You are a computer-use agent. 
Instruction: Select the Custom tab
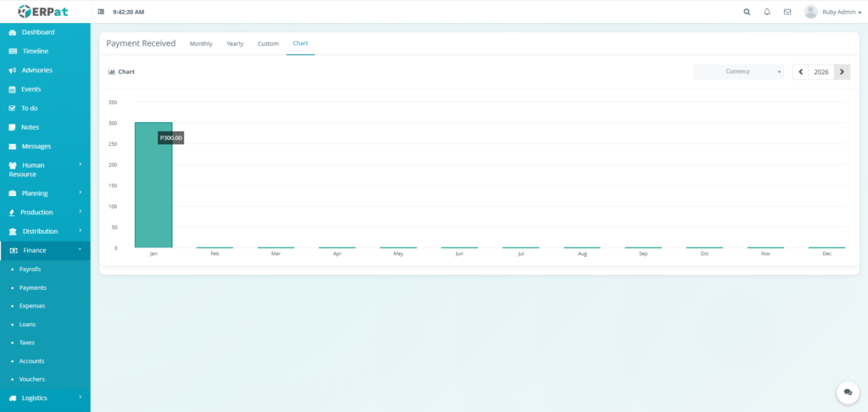[x=268, y=43]
